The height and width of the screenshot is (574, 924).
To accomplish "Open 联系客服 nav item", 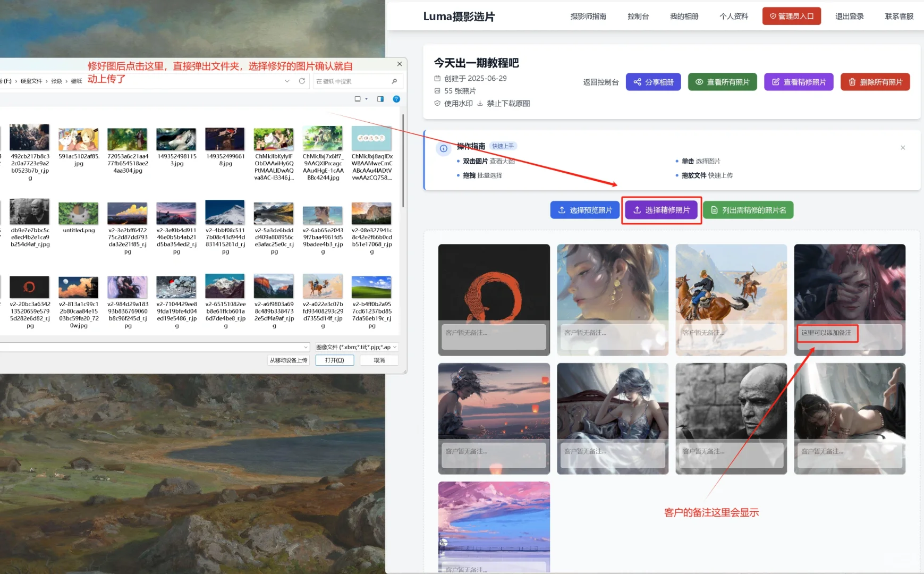I will [x=899, y=16].
